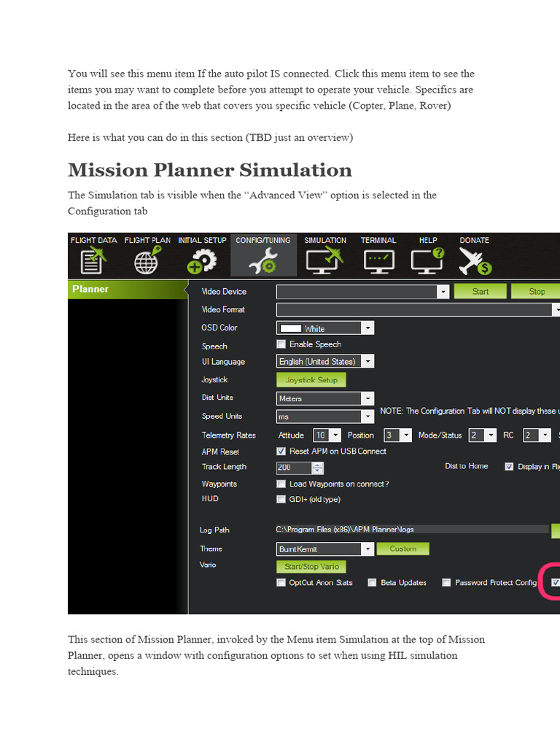Click the white OSD color swatch
This screenshot has height=747, width=560.
point(291,328)
